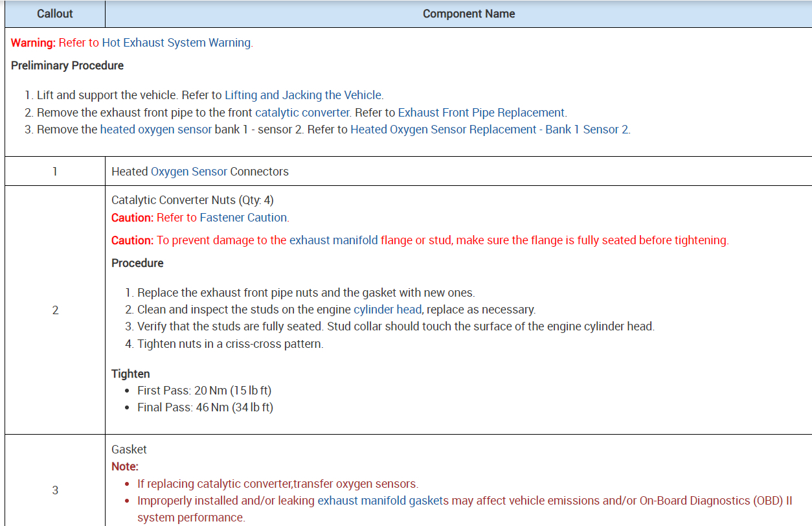
Task: Click the Final Pass 46 Nm torque text
Action: tap(205, 407)
